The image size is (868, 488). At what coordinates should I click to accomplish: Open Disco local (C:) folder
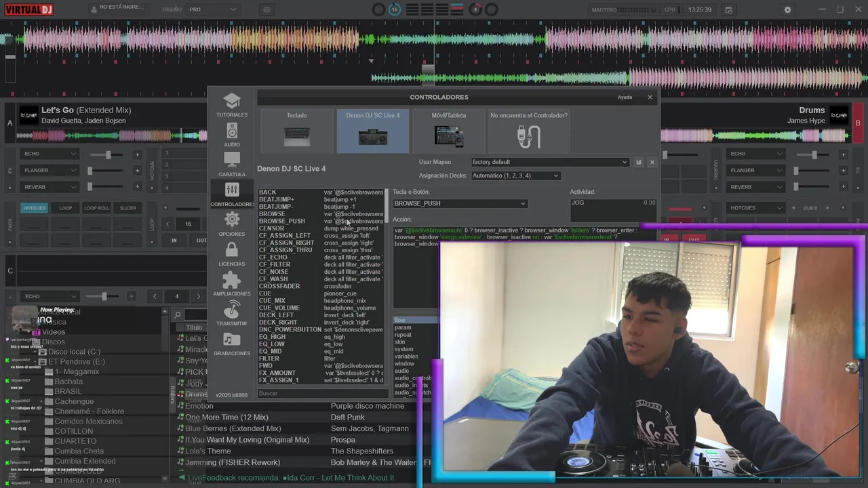pos(74,352)
